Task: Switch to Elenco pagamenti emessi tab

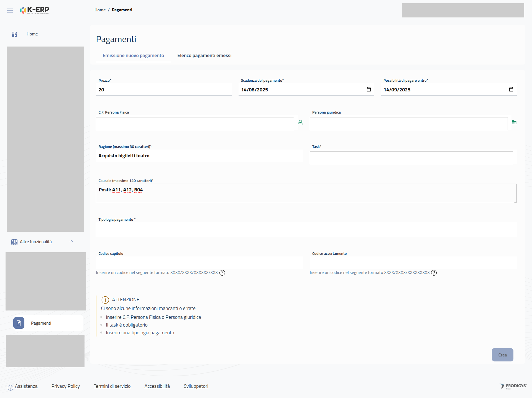Action: (x=204, y=55)
